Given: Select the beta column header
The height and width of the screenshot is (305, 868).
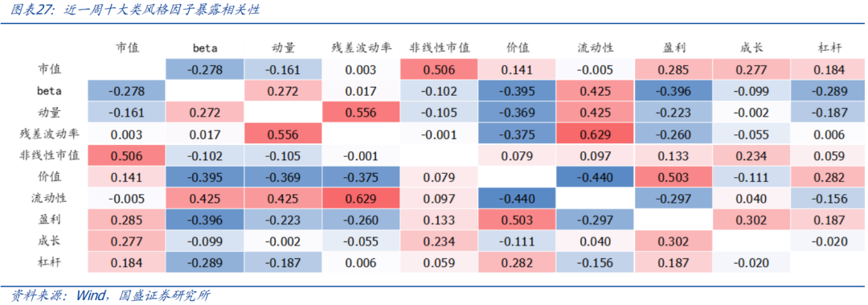Looking at the screenshot, I should (x=205, y=48).
